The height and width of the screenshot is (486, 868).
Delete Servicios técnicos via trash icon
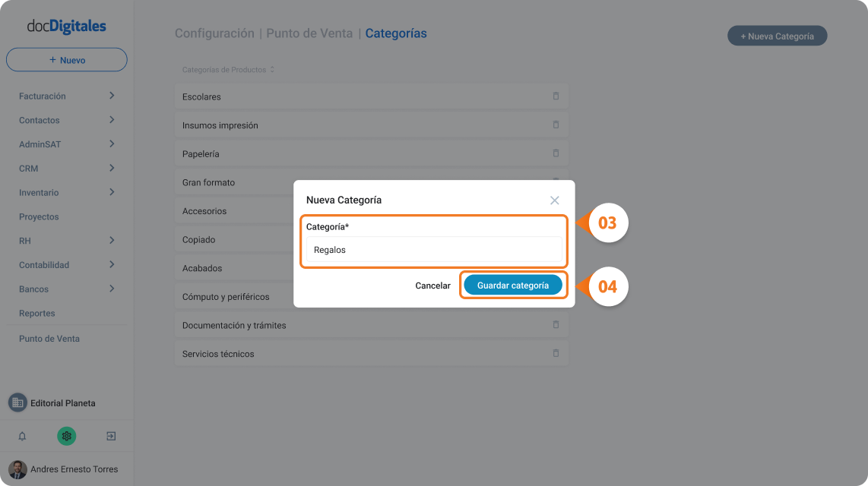point(556,353)
